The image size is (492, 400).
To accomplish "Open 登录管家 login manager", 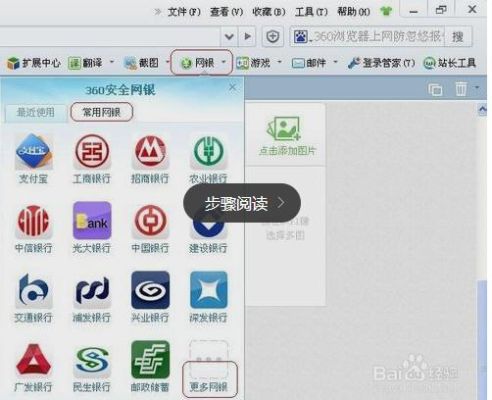I will [381, 63].
